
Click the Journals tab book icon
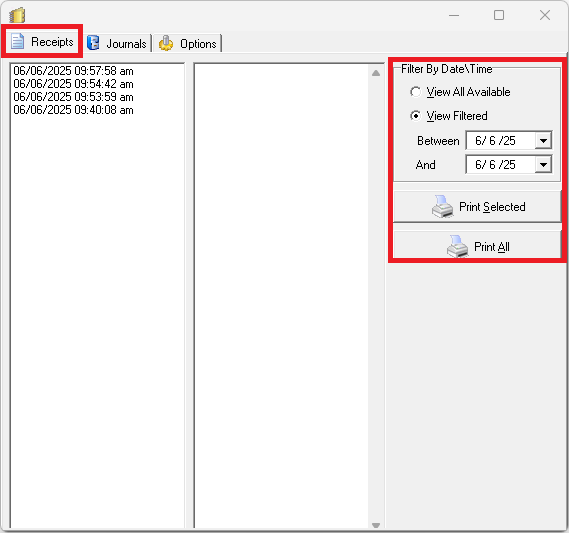point(93,43)
